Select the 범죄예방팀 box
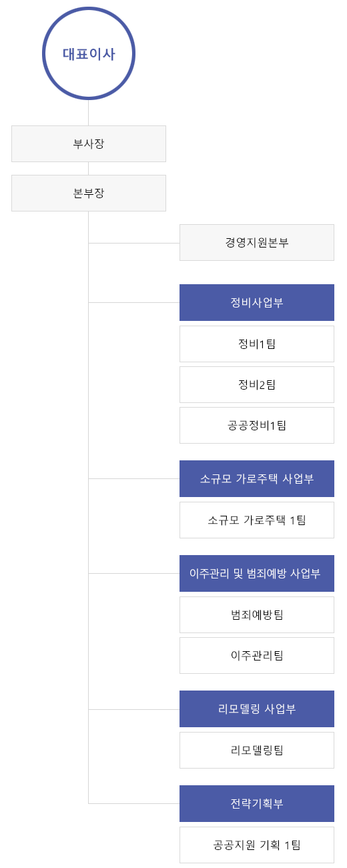Screen dimensions: 347x868 [257, 614]
